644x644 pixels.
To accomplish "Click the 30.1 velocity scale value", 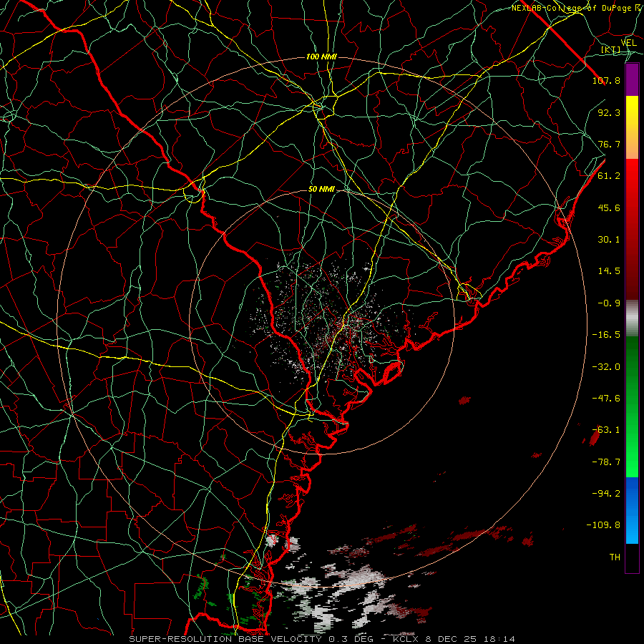I will [x=609, y=240].
